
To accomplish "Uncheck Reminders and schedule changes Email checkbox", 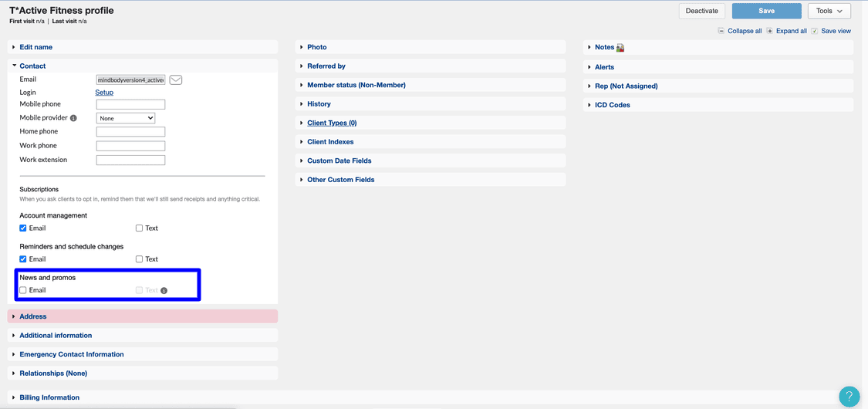I will point(22,259).
